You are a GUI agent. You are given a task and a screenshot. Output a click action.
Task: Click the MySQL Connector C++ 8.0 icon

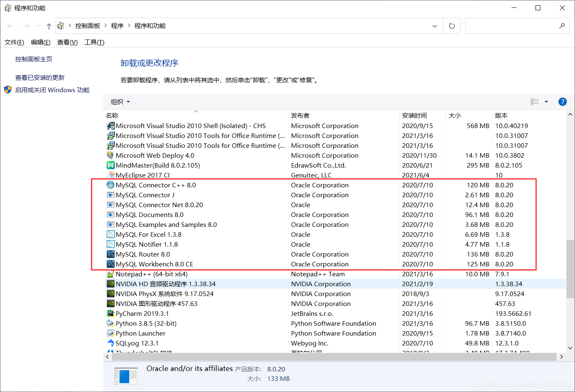point(110,185)
